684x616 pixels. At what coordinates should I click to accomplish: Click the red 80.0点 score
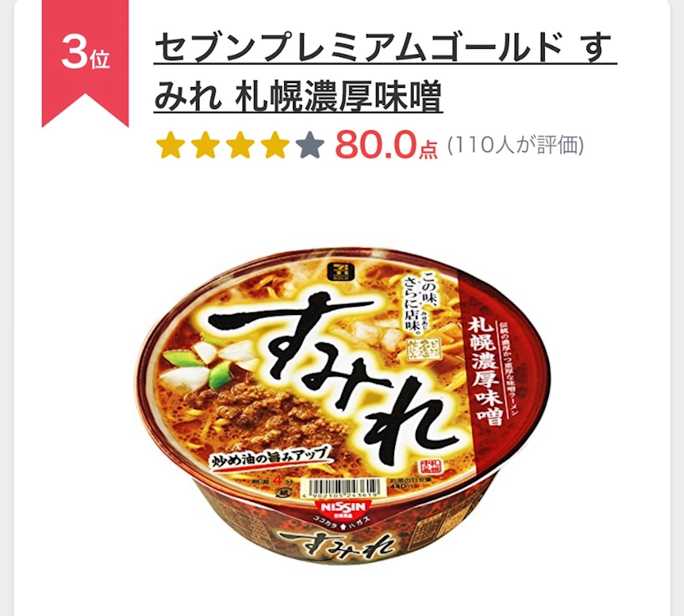[386, 146]
